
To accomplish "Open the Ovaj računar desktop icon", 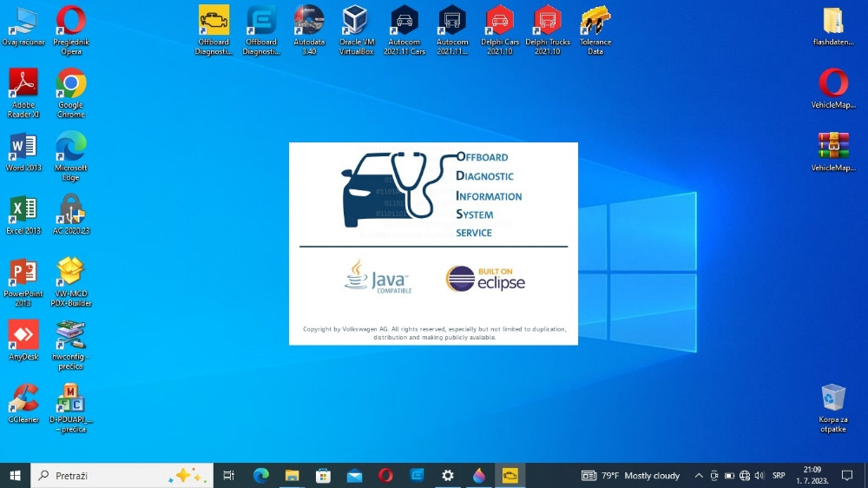I will (23, 27).
